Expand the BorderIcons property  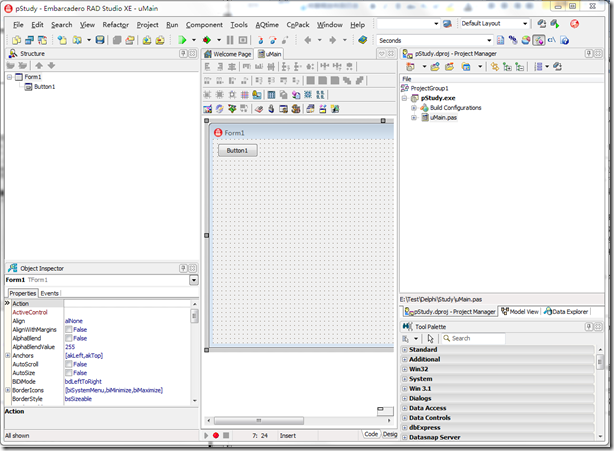(7, 390)
